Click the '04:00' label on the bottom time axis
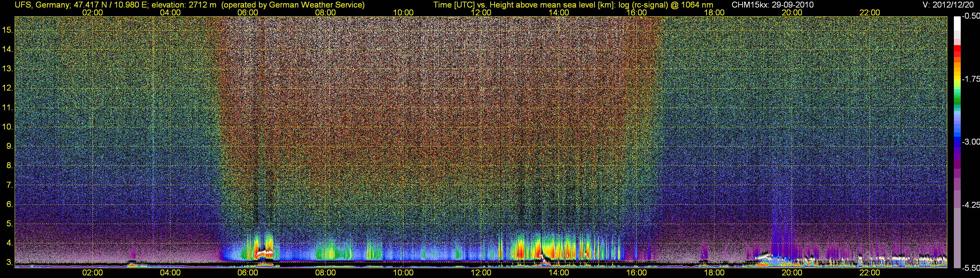This screenshot has height=278, width=980. [x=170, y=273]
